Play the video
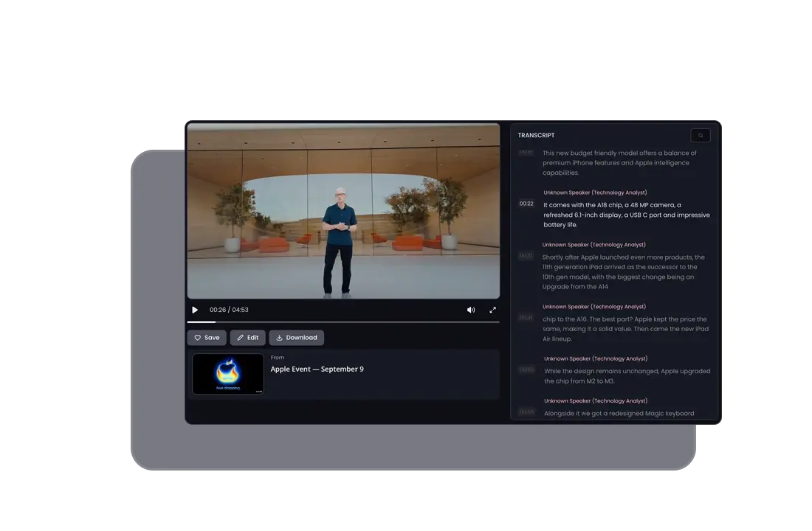812x531 pixels. (195, 310)
